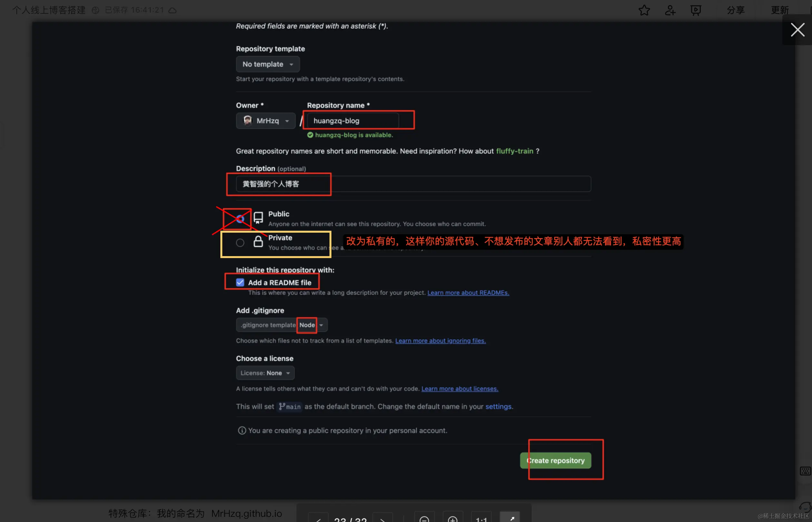Toggle the Add a README file checkbox
The image size is (812, 522).
(x=240, y=282)
